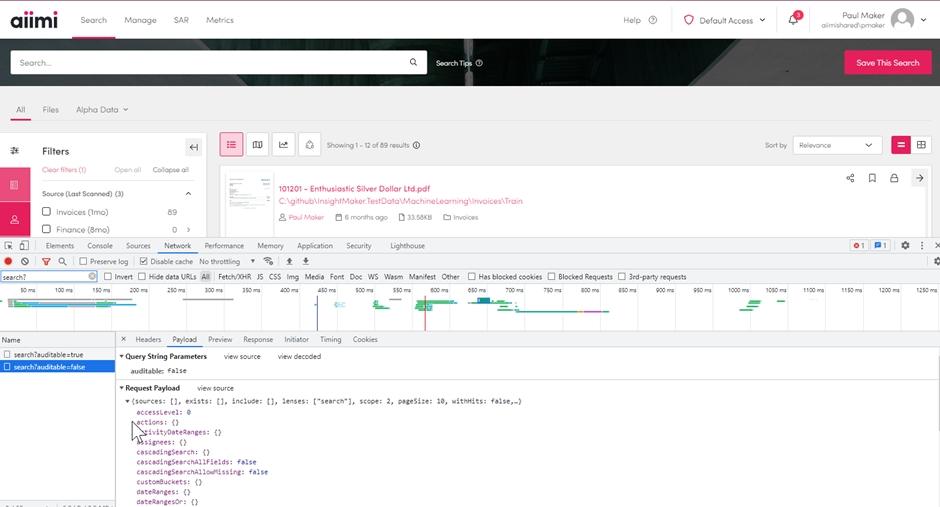Image resolution: width=940 pixels, height=507 pixels.
Task: Share the Enthusiastic Silver Dollar result
Action: click(x=850, y=178)
